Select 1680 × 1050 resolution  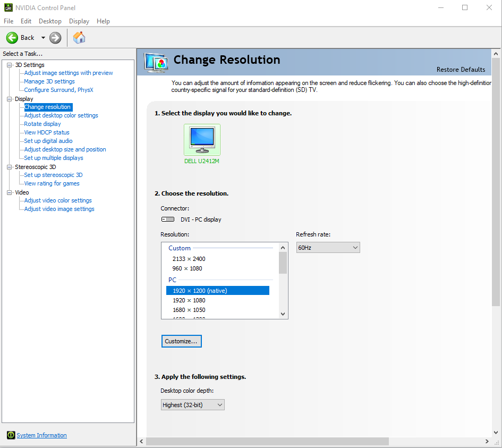pos(189,310)
